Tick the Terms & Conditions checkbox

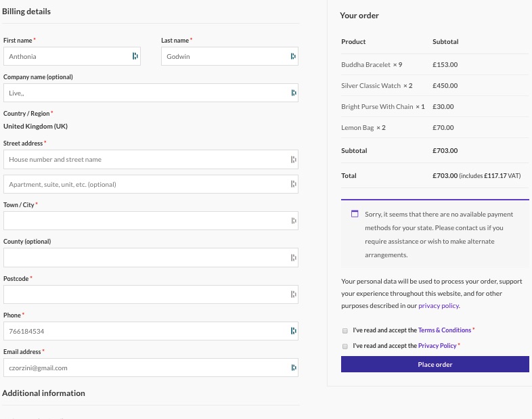(x=345, y=331)
